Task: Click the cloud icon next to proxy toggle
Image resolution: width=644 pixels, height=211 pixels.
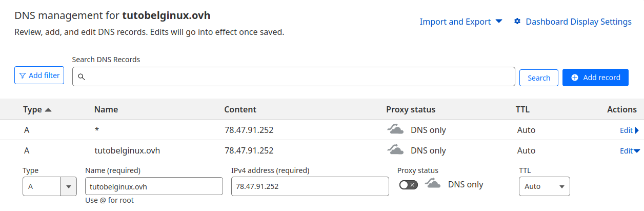Action: pyautogui.click(x=433, y=184)
